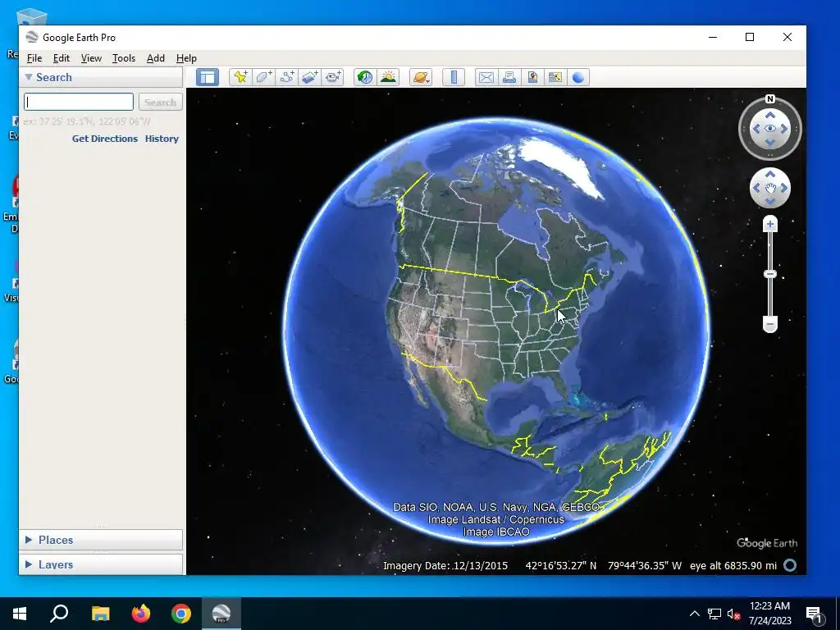
Task: Expand the Layers panel
Action: tap(29, 564)
